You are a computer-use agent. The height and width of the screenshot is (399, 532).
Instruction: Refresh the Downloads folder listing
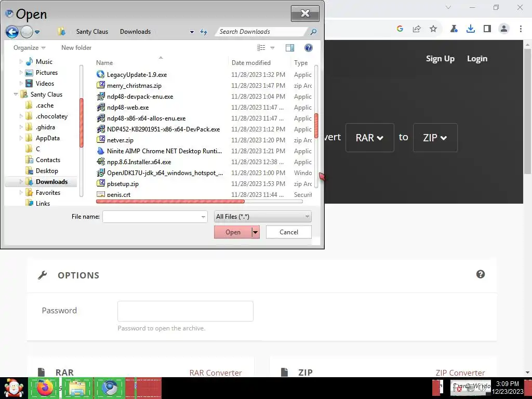coord(204,32)
